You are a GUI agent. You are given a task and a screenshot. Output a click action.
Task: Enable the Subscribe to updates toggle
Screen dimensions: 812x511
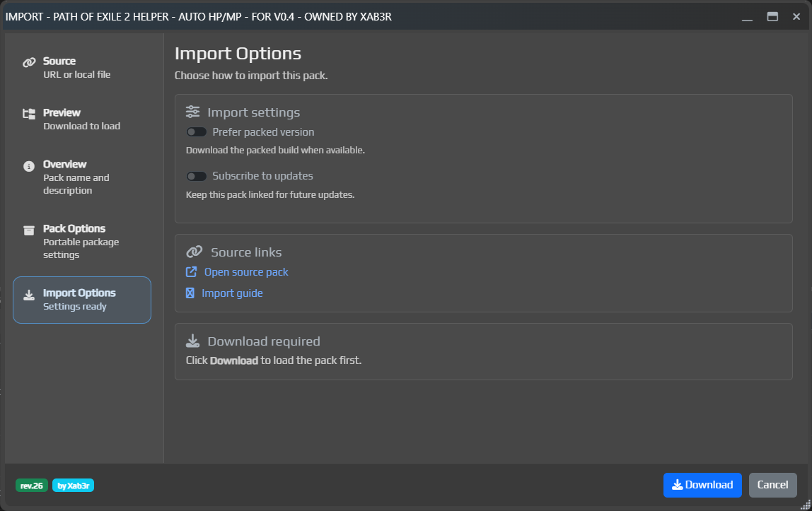197,176
